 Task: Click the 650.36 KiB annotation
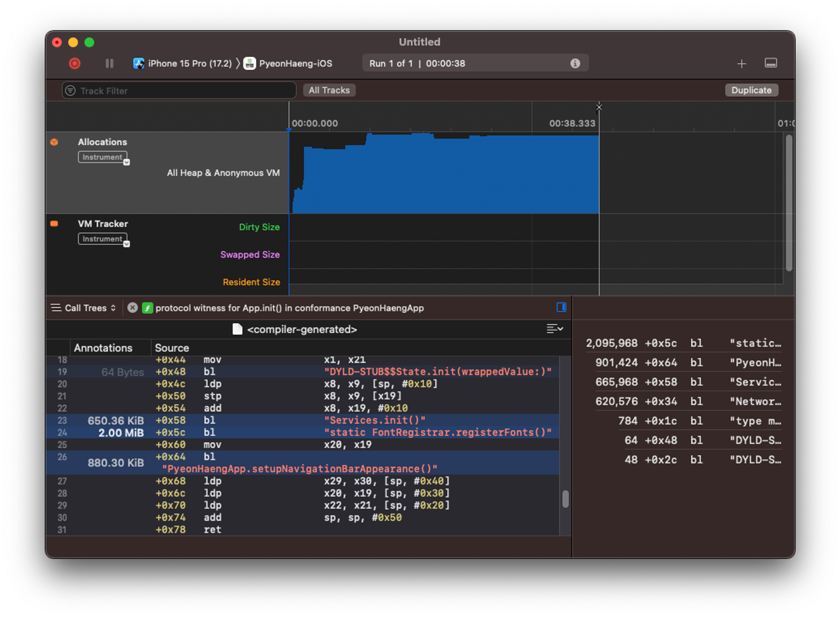point(115,421)
